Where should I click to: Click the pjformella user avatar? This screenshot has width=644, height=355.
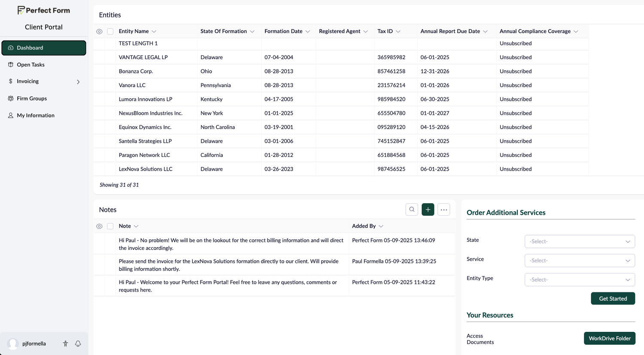click(x=13, y=343)
